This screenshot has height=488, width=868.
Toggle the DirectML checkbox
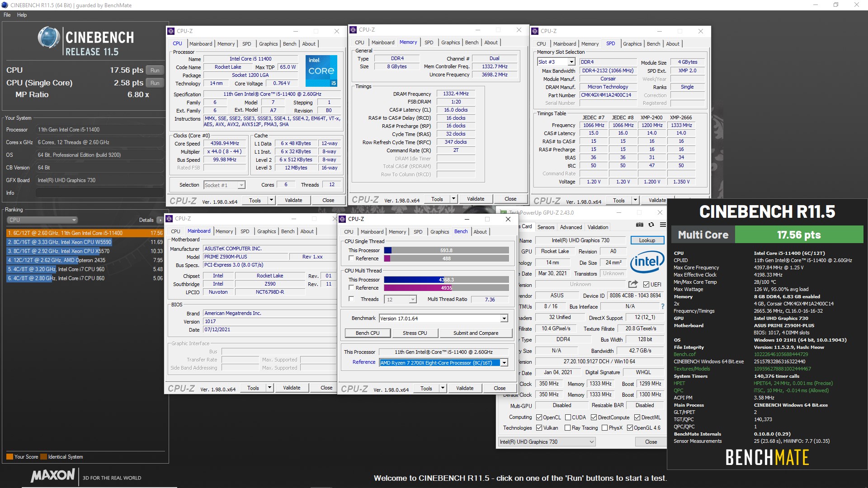[637, 418]
